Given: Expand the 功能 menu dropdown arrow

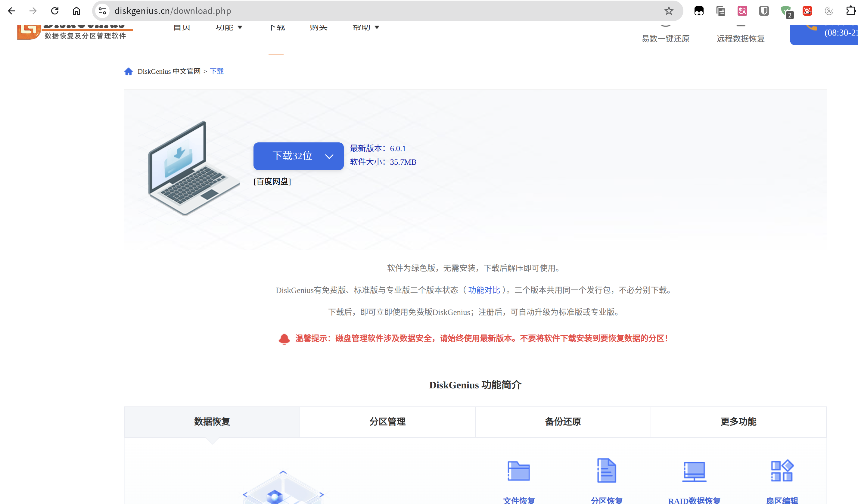Looking at the screenshot, I should point(240,28).
